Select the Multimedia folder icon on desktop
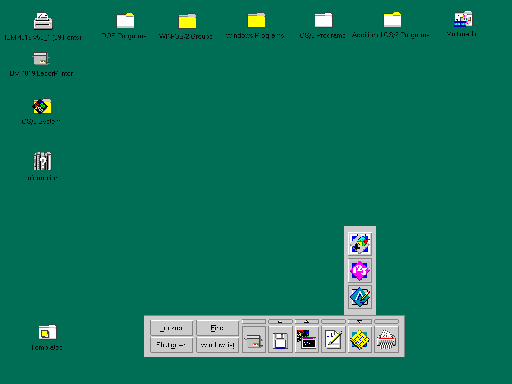This screenshot has height=384, width=512. pyautogui.click(x=463, y=19)
